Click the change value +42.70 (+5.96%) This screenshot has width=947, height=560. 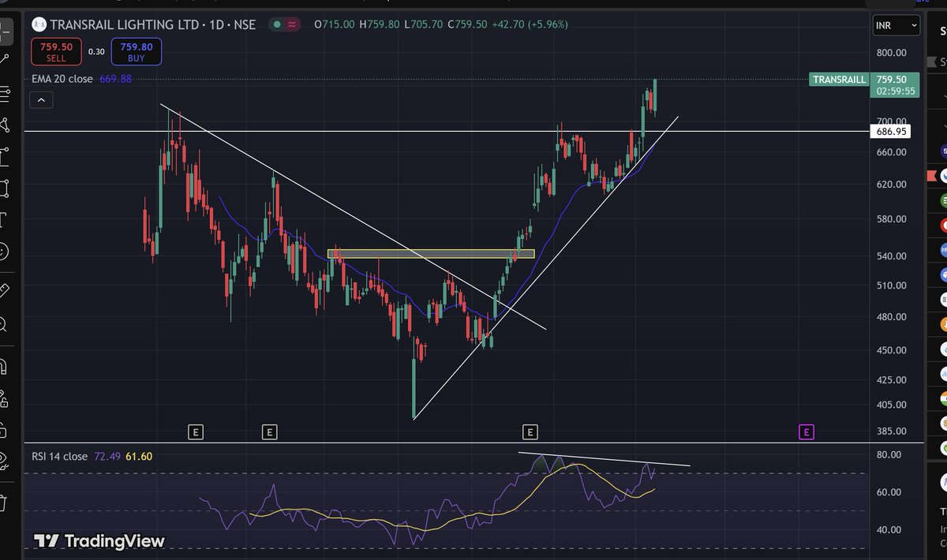click(x=530, y=24)
